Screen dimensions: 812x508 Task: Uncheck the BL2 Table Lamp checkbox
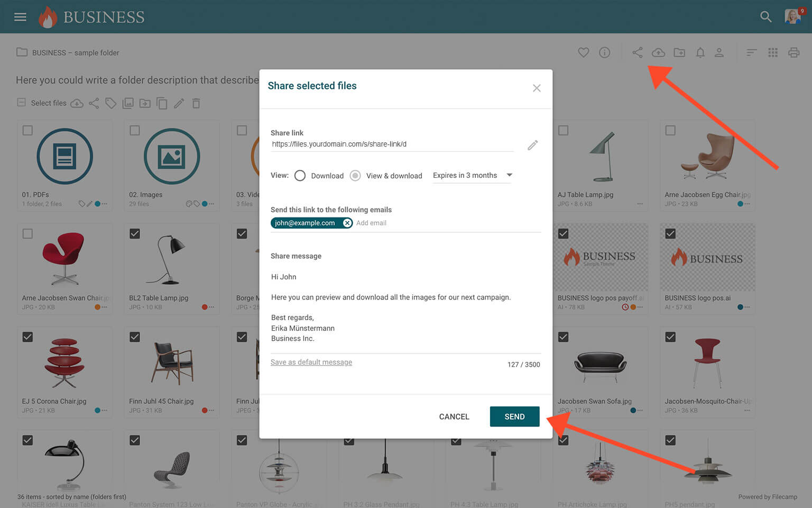pos(135,233)
